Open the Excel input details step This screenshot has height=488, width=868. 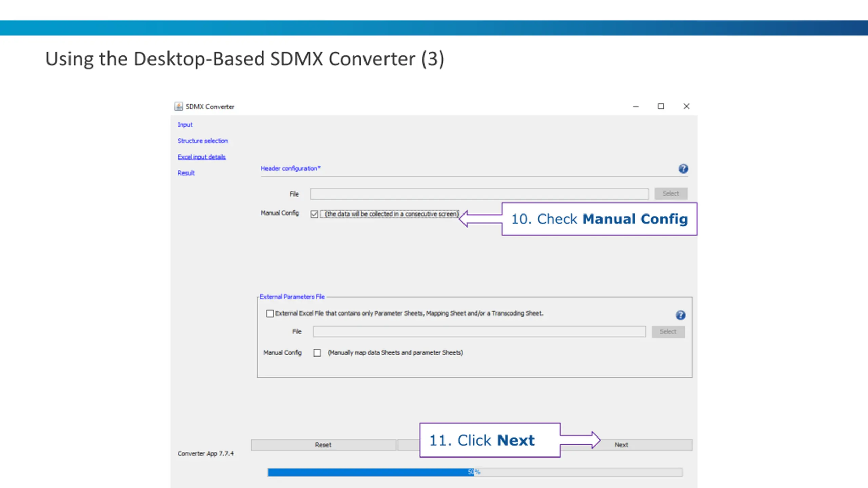pyautogui.click(x=202, y=157)
